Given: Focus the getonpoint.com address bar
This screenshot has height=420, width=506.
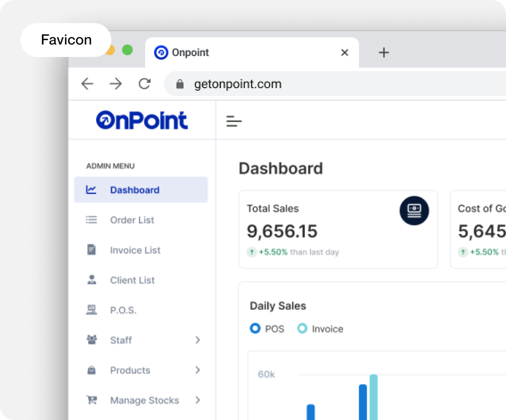Looking at the screenshot, I should (335, 84).
